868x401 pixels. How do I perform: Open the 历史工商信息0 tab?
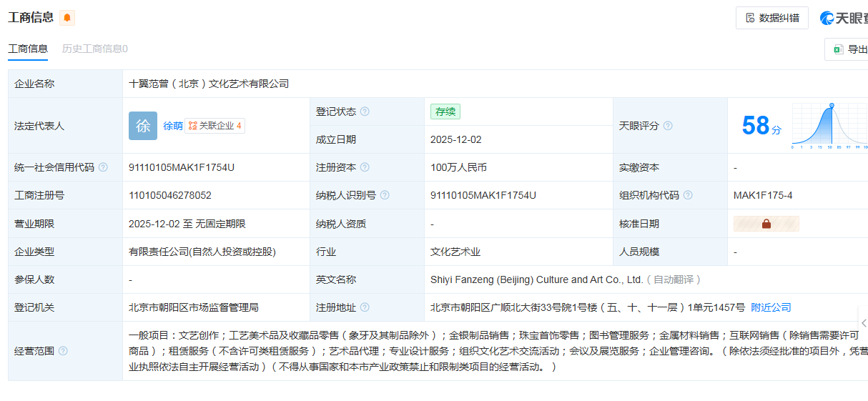pyautogui.click(x=95, y=49)
